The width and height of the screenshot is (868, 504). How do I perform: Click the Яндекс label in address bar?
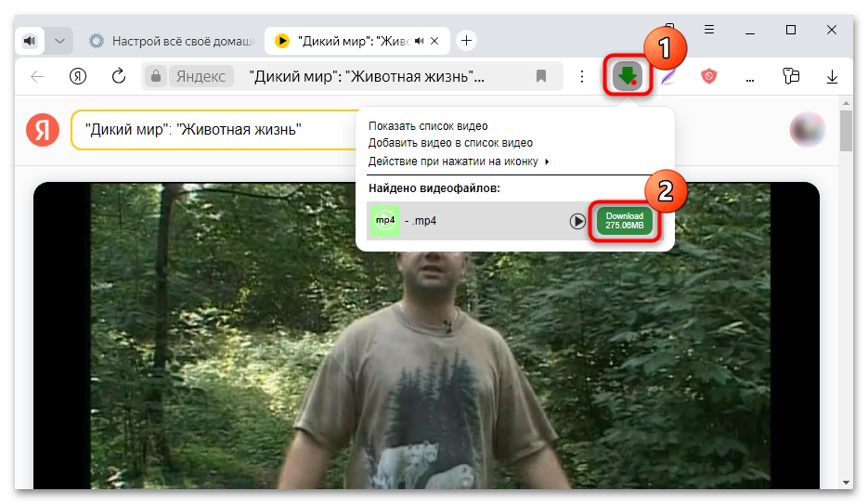click(201, 76)
